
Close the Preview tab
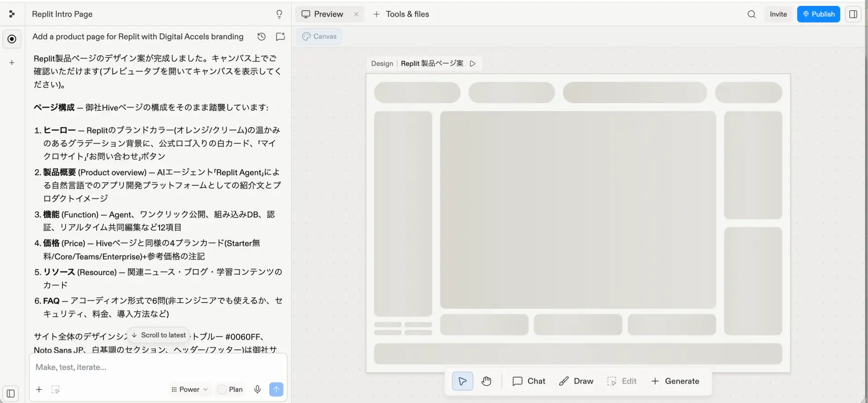coord(356,14)
